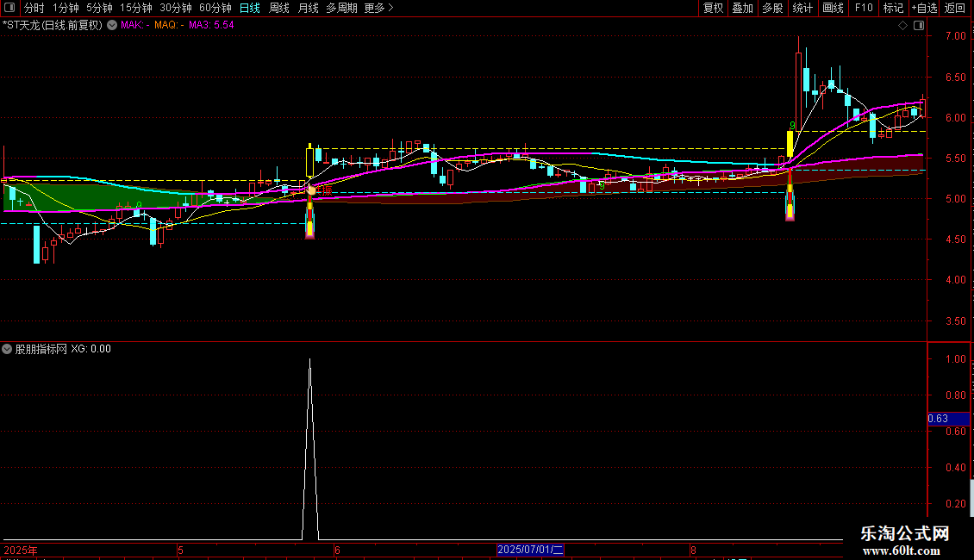Click the 2025年 label on time axis
The width and height of the screenshot is (974, 560).
click(x=21, y=550)
